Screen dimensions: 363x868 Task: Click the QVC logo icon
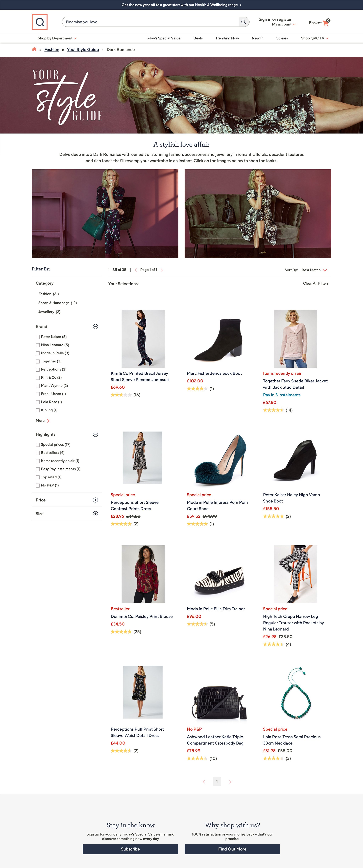(39, 22)
